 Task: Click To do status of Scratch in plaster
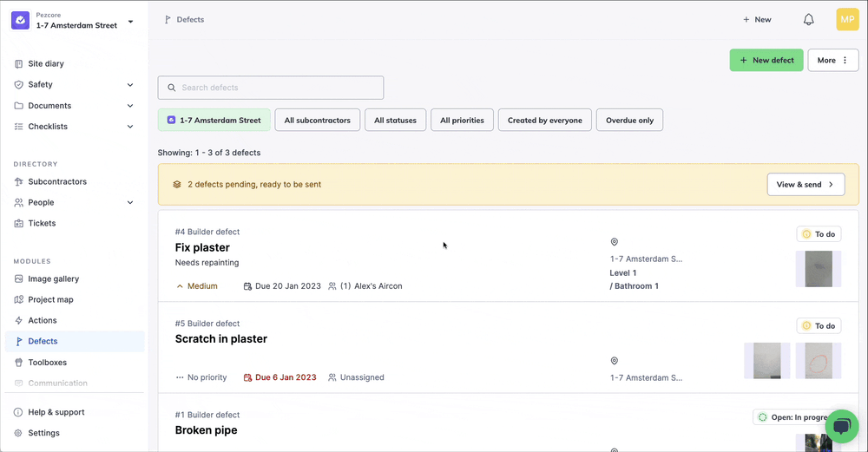[x=819, y=326]
